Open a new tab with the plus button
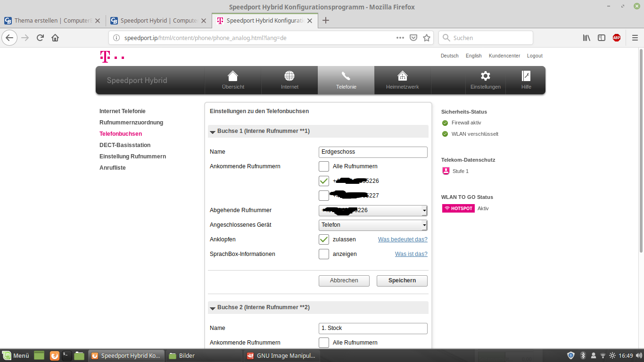This screenshot has width=644, height=362. (325, 20)
